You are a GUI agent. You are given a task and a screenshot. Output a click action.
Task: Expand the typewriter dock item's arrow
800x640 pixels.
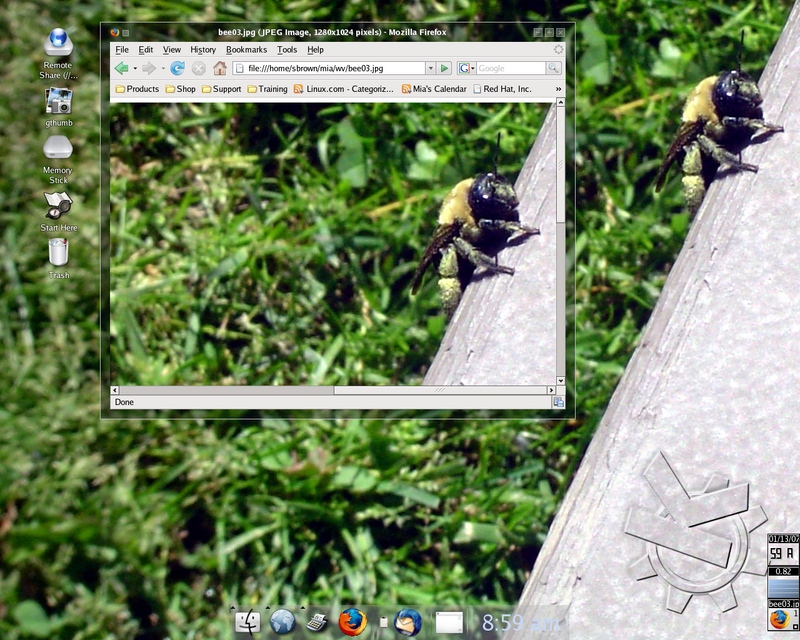pyautogui.click(x=302, y=607)
